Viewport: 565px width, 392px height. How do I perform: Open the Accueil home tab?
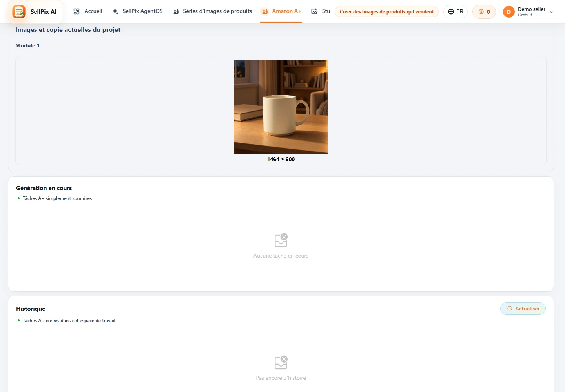click(x=88, y=11)
